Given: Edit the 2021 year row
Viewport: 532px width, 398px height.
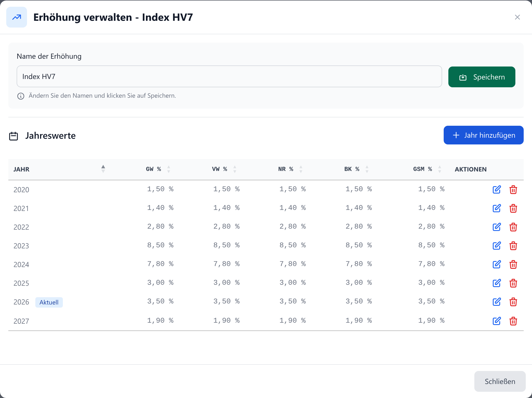Looking at the screenshot, I should pyautogui.click(x=496, y=208).
